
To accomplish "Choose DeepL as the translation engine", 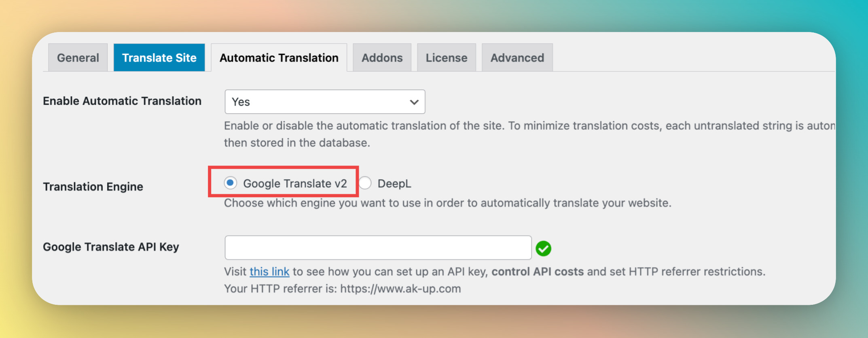I will (x=365, y=183).
